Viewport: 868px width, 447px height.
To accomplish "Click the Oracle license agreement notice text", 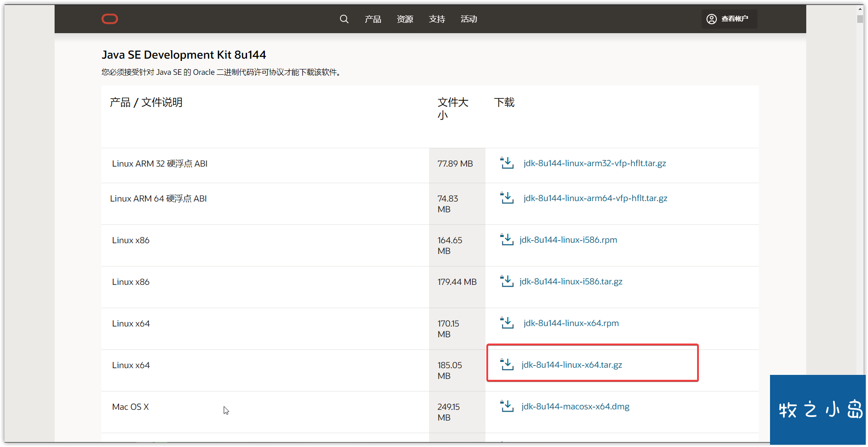I will (x=222, y=72).
